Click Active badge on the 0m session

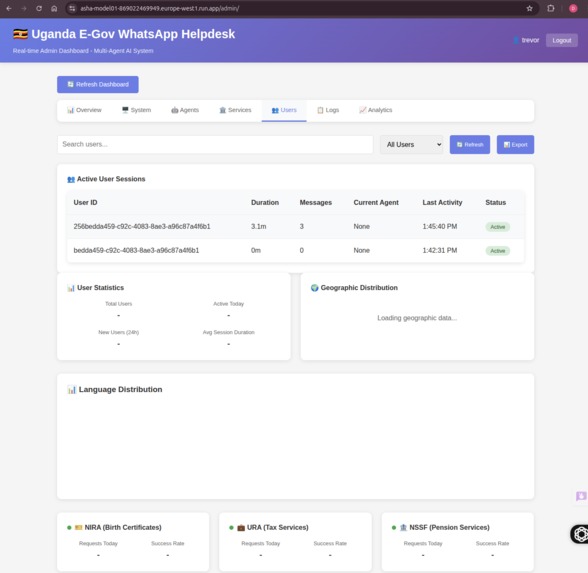pyautogui.click(x=498, y=251)
